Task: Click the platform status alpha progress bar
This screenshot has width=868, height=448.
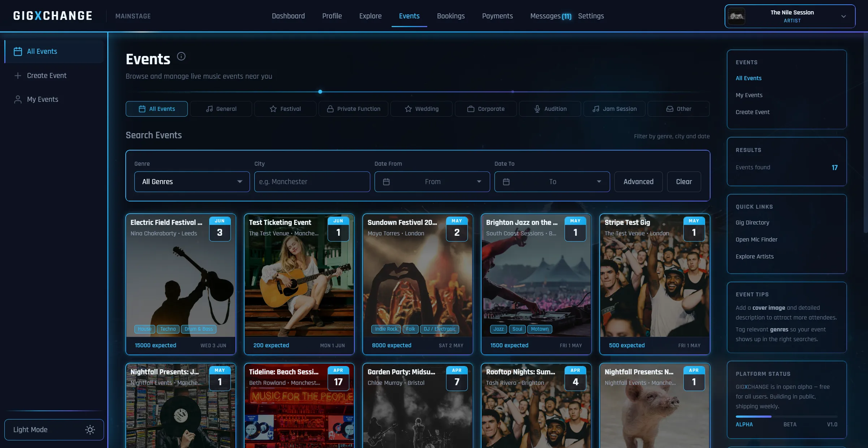Action: 786,417
